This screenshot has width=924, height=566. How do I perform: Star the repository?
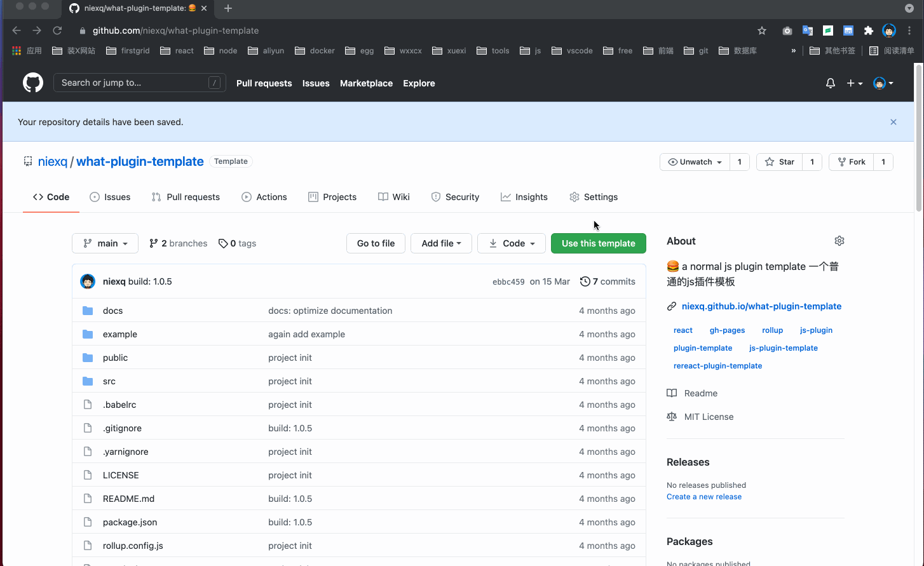tap(780, 162)
